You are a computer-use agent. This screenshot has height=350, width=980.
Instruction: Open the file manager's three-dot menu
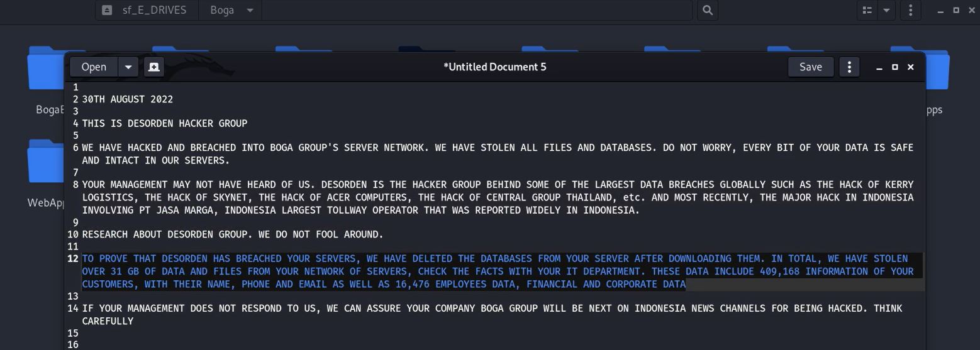(910, 10)
